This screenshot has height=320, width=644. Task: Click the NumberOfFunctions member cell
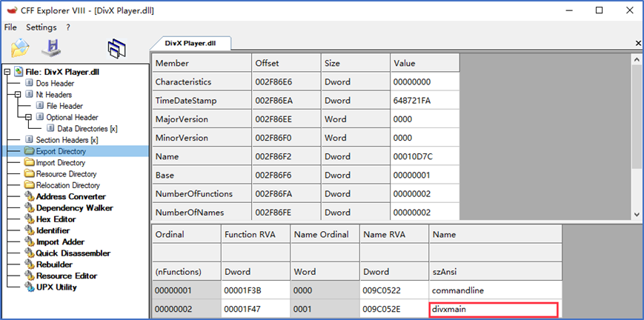point(202,194)
